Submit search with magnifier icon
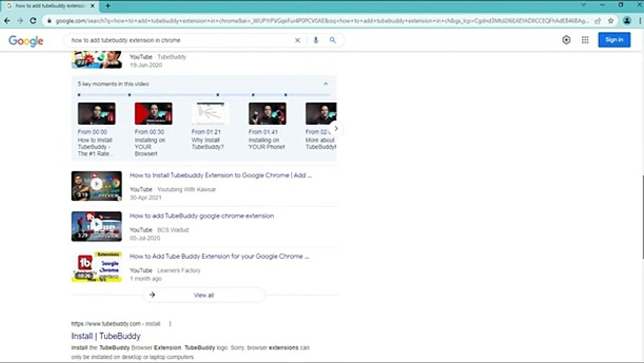644x363 pixels. [x=333, y=40]
